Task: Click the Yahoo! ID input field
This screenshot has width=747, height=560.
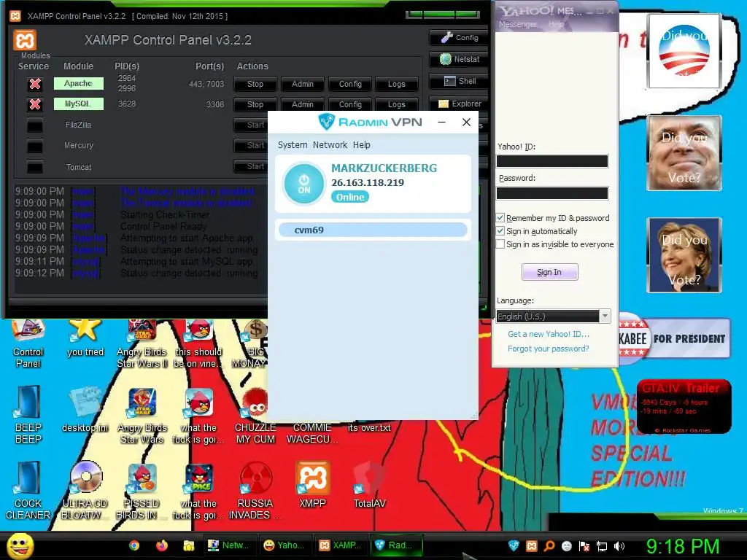Action: (x=552, y=161)
